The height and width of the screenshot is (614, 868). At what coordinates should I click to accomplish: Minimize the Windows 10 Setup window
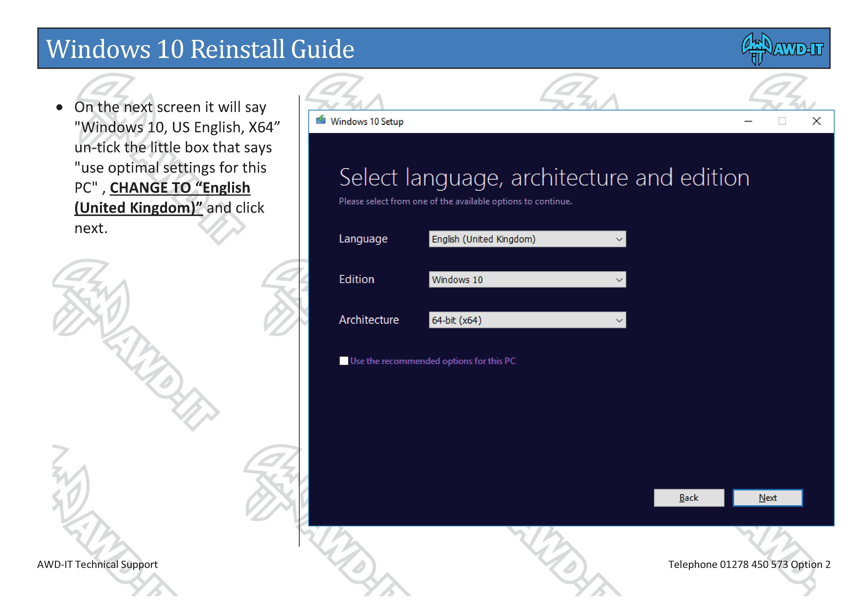coord(748,121)
